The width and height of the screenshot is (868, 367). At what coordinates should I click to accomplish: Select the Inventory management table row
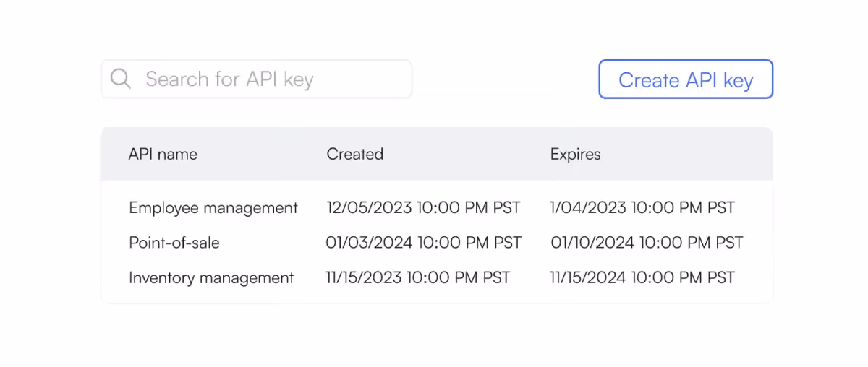click(437, 277)
